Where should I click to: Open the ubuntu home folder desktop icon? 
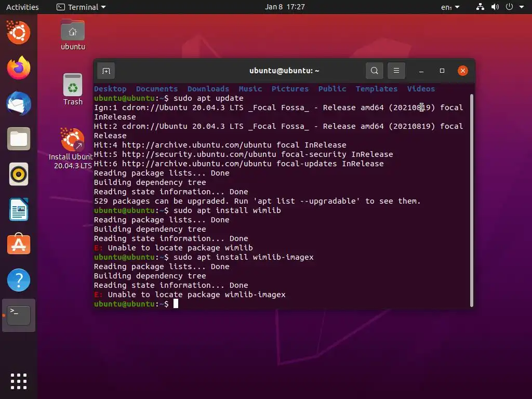(x=73, y=35)
